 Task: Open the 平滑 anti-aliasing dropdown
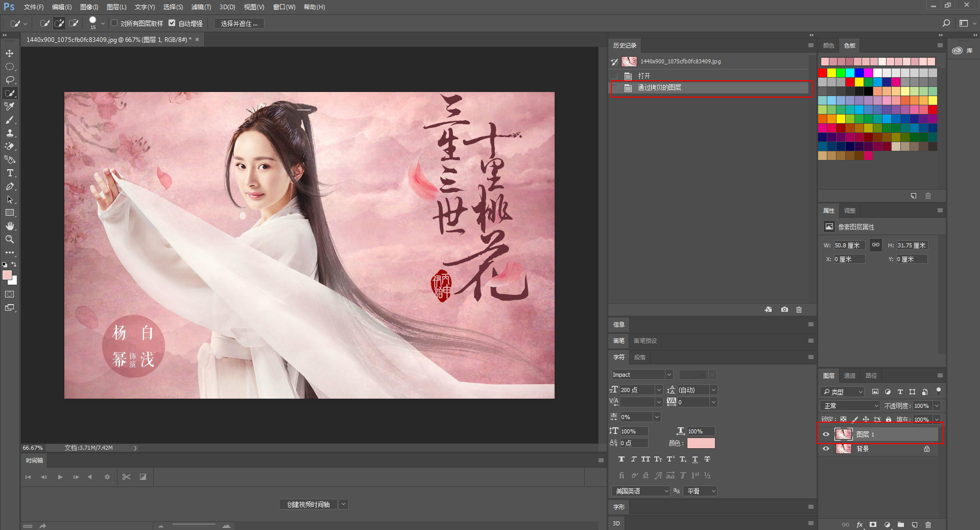pyautogui.click(x=701, y=491)
